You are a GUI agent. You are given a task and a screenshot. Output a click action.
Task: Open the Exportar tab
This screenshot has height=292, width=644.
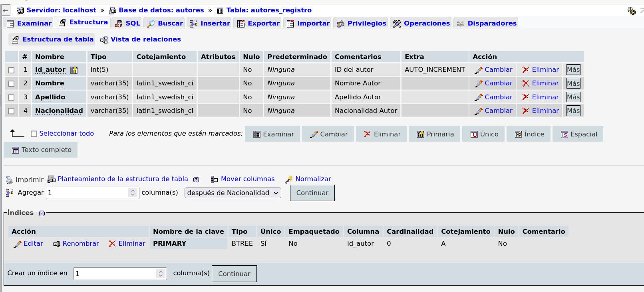[x=258, y=23]
